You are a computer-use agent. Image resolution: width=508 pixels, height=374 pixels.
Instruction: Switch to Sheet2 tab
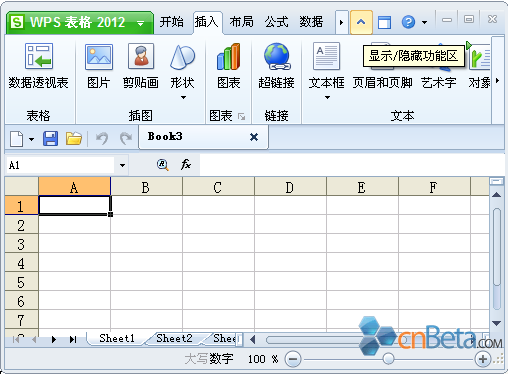click(175, 338)
